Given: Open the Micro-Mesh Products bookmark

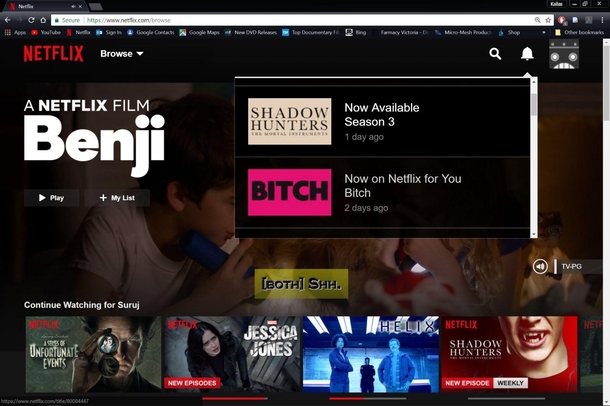Looking at the screenshot, I should (x=463, y=32).
